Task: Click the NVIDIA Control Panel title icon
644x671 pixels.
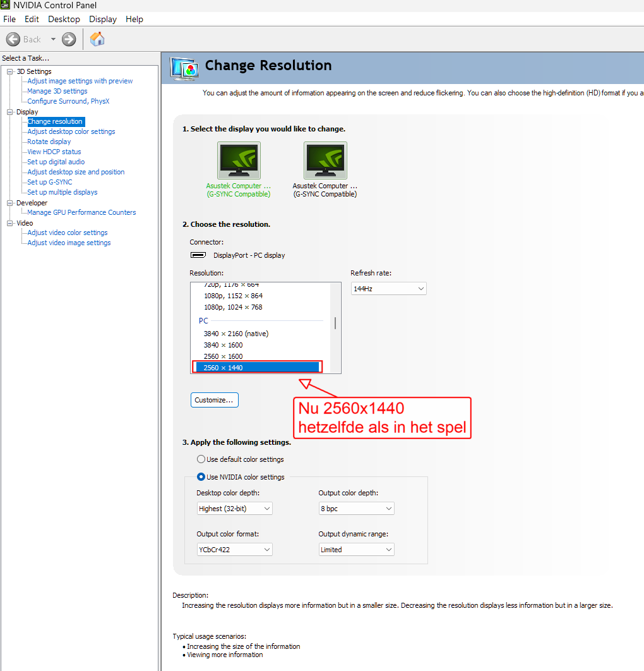Action: 5,5
